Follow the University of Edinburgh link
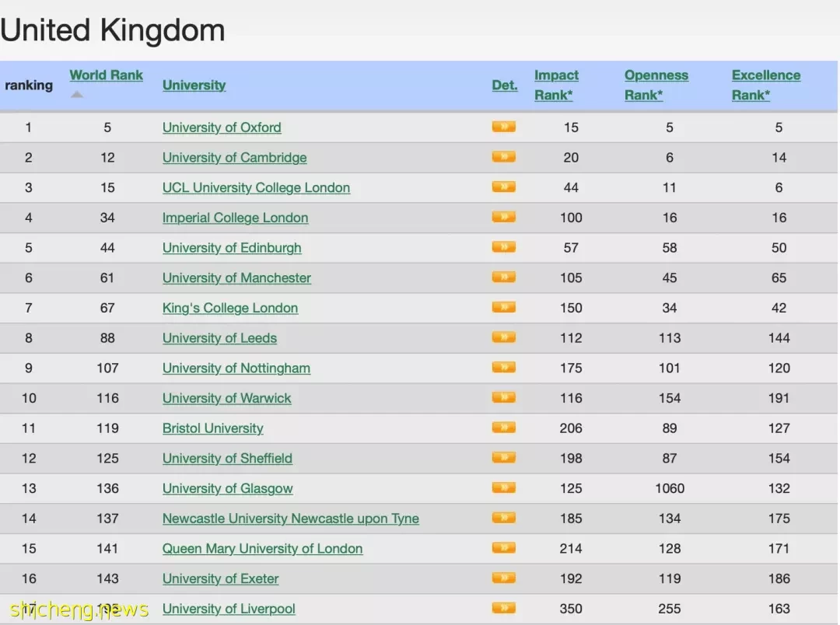Screen dimensions: 840x625 pos(232,247)
